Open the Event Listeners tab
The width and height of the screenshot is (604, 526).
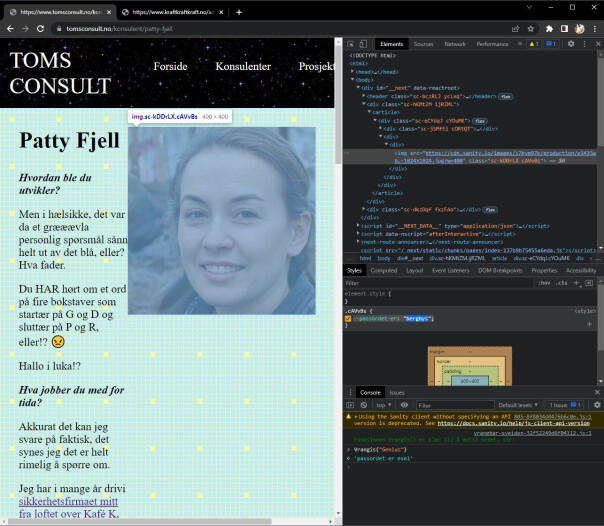(x=450, y=270)
